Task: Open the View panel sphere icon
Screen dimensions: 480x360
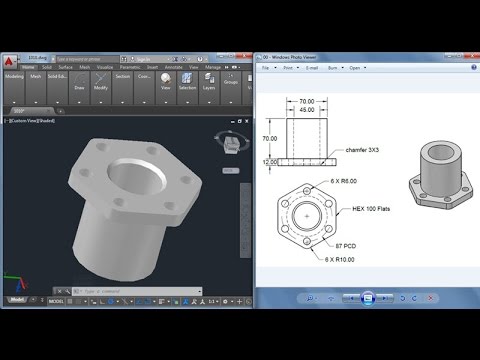Action: [x=165, y=79]
